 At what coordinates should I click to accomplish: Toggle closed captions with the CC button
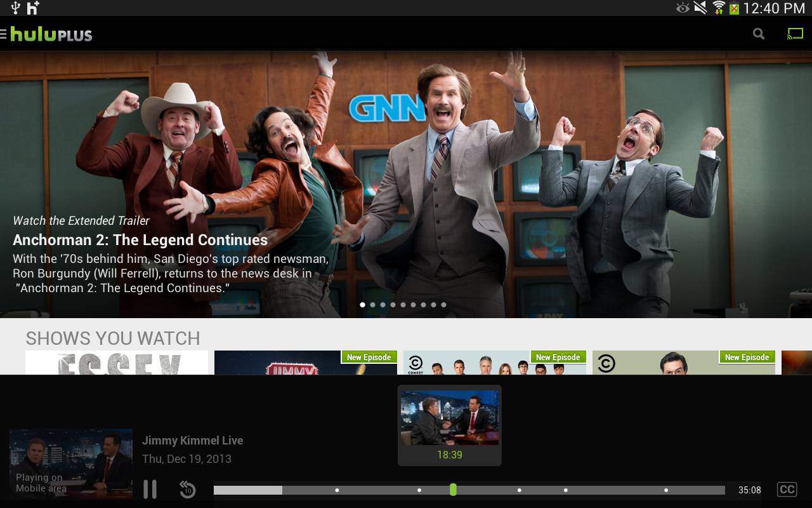[787, 489]
